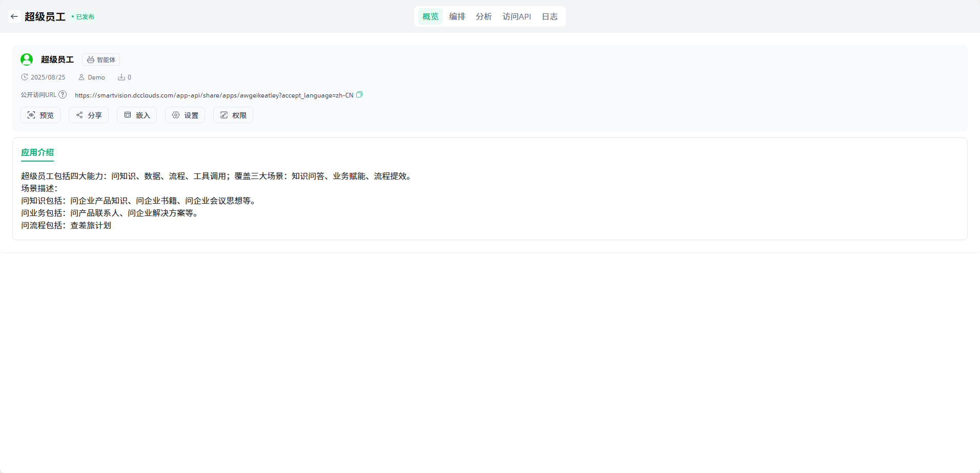Viewport: 980px width, 473px height.
Task: Click the back arrow next to 超级员工
Action: (x=14, y=16)
